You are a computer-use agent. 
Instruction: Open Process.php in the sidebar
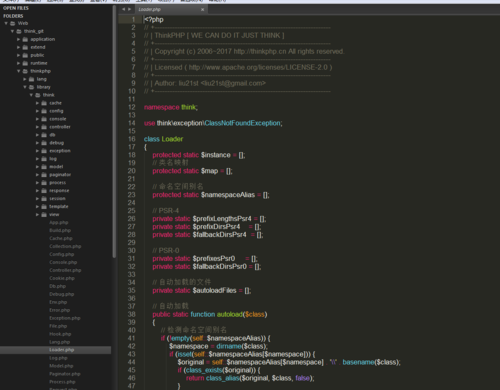click(x=62, y=382)
